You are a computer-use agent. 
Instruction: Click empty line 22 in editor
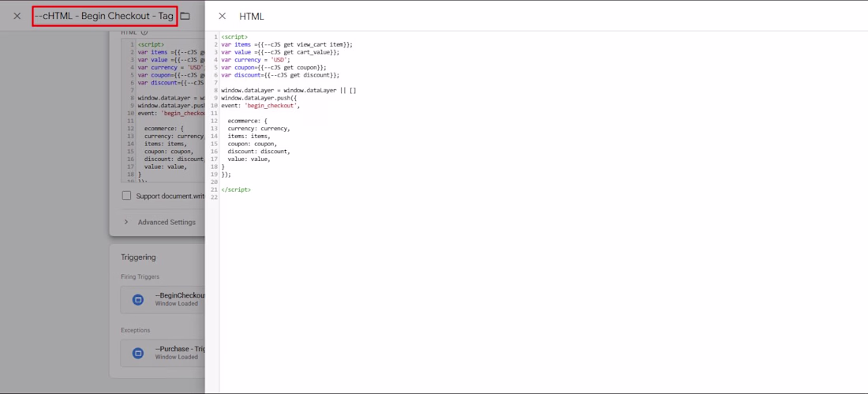[x=544, y=197]
